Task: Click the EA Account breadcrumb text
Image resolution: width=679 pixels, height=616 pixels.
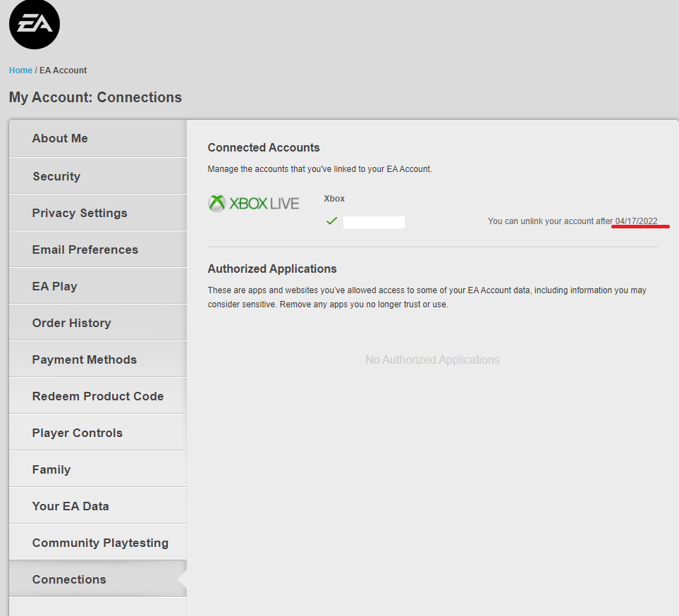Action: pos(63,70)
